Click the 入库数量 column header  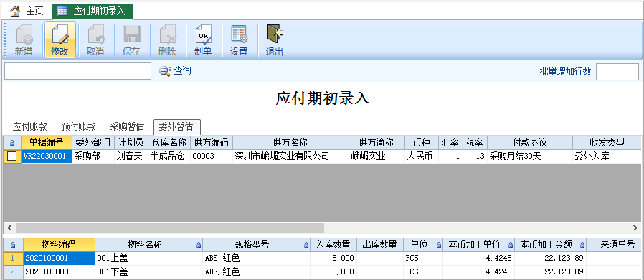click(x=333, y=245)
